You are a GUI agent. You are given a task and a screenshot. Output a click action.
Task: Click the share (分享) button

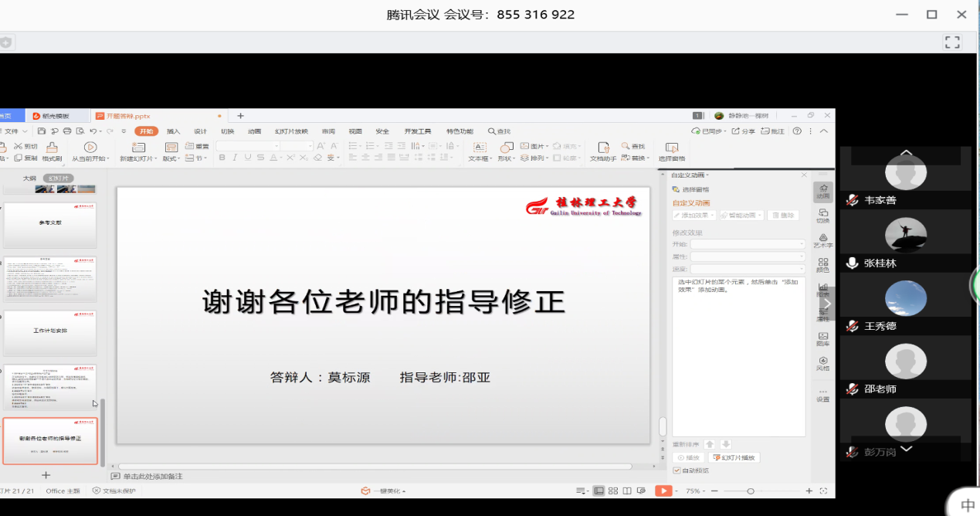743,131
